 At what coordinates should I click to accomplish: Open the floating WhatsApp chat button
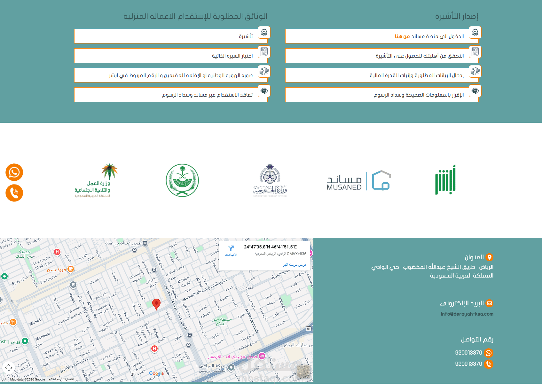(x=14, y=172)
